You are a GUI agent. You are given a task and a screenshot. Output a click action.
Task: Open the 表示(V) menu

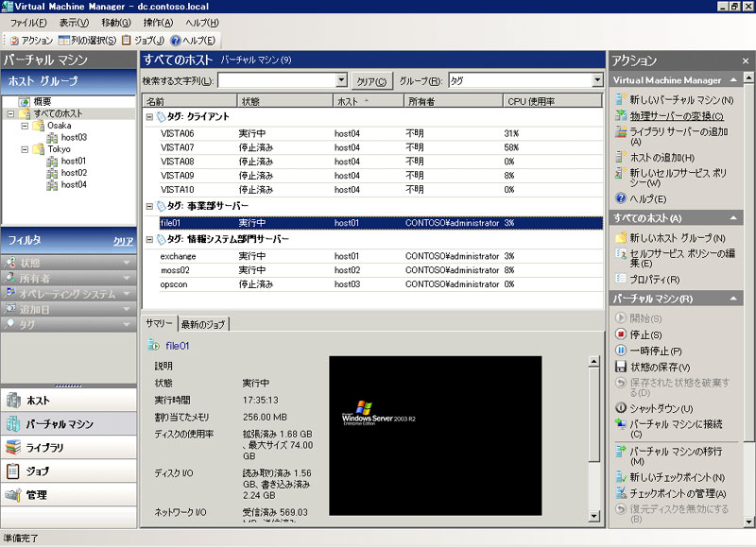coord(74,23)
